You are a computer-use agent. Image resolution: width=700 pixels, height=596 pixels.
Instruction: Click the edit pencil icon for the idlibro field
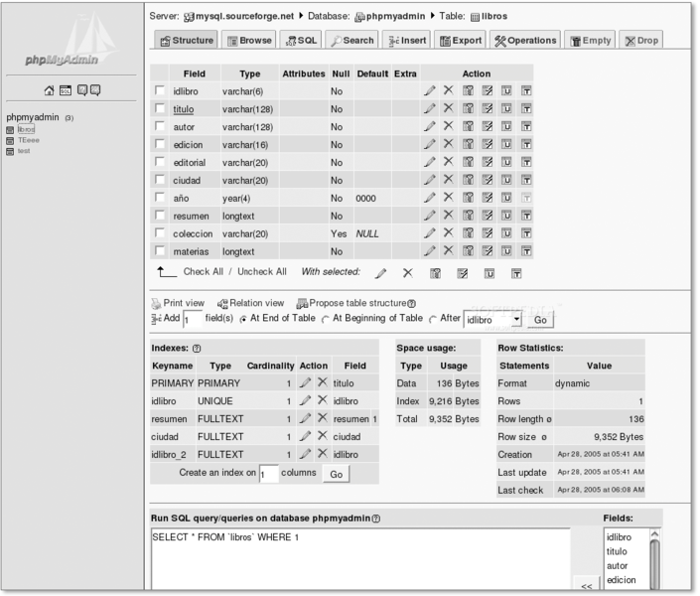429,90
